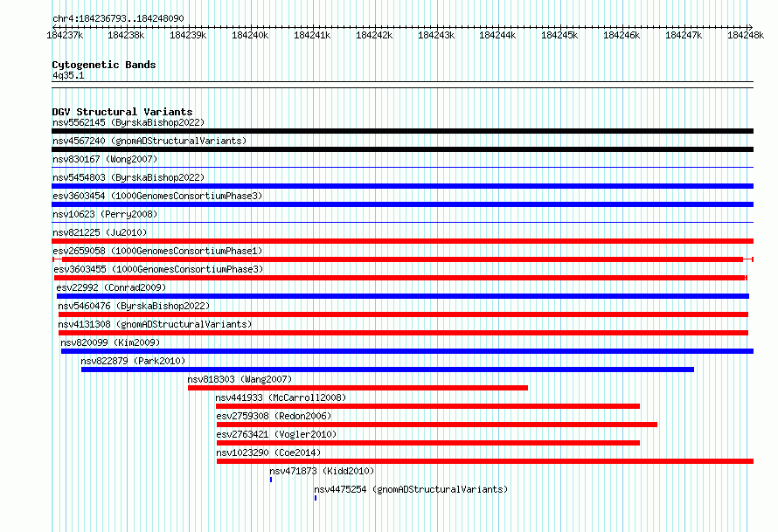Select the nsv4475254 (gnomADStructuralVariants) label
The width and height of the screenshot is (778, 532).
[x=412, y=489]
